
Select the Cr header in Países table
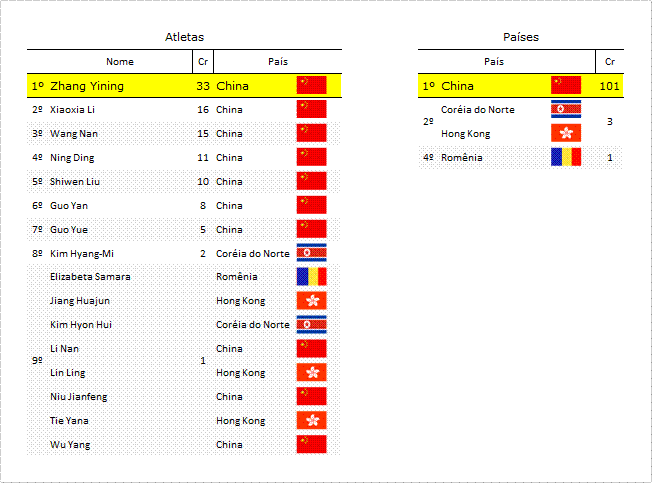[610, 62]
